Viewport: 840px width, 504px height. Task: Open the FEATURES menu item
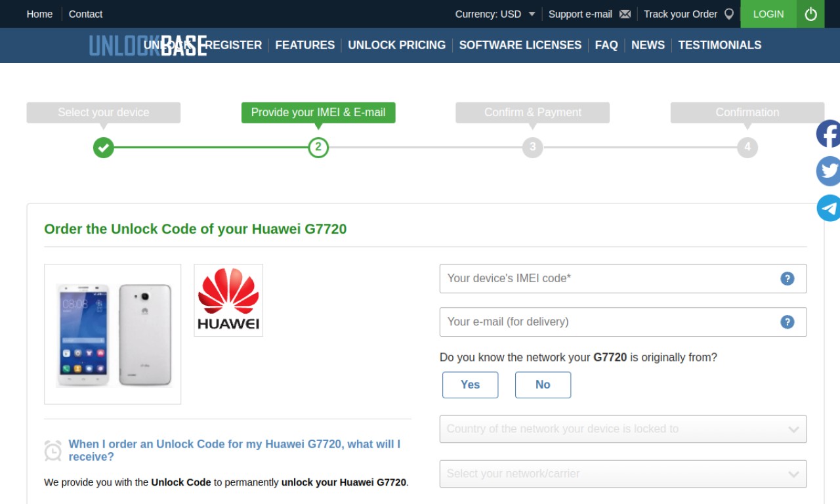(x=305, y=45)
